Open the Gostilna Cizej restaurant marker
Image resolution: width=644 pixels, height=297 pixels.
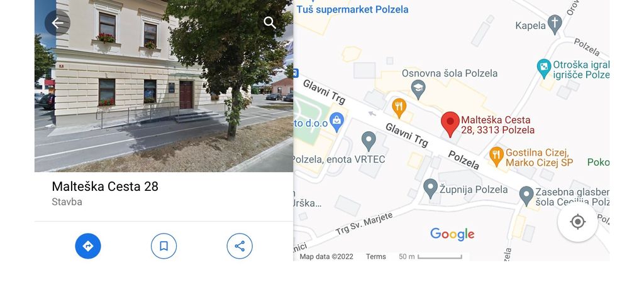coord(497,157)
